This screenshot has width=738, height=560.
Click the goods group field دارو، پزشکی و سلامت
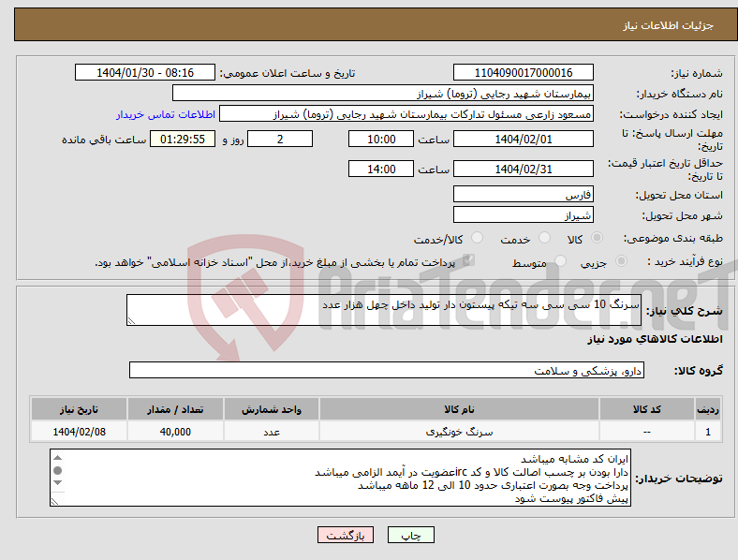coord(387,370)
